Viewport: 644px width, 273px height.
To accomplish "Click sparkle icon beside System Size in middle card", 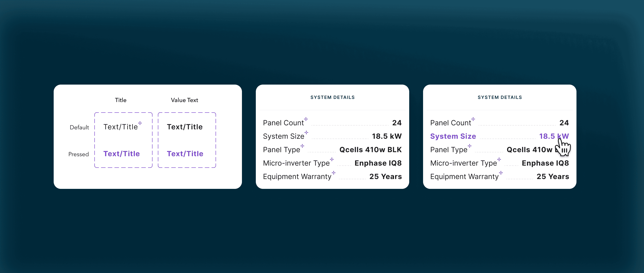I will tap(306, 132).
